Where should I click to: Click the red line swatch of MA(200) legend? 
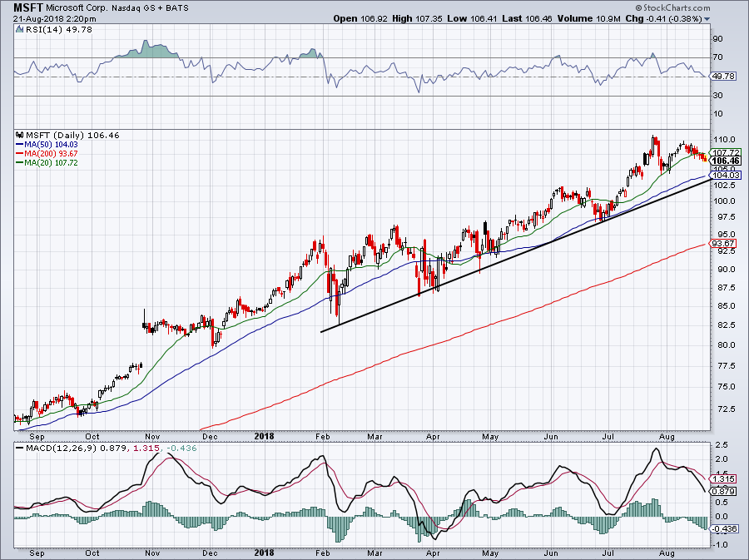point(20,153)
